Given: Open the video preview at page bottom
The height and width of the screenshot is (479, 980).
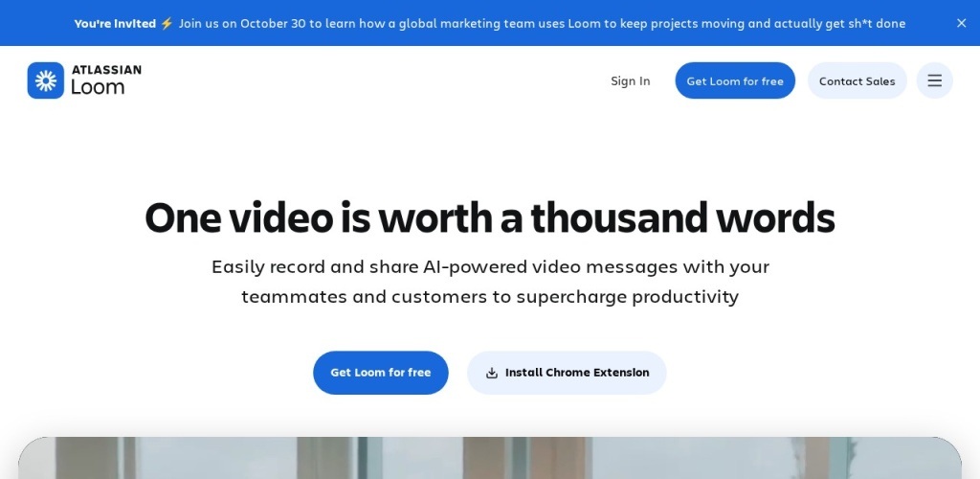Looking at the screenshot, I should [x=490, y=458].
